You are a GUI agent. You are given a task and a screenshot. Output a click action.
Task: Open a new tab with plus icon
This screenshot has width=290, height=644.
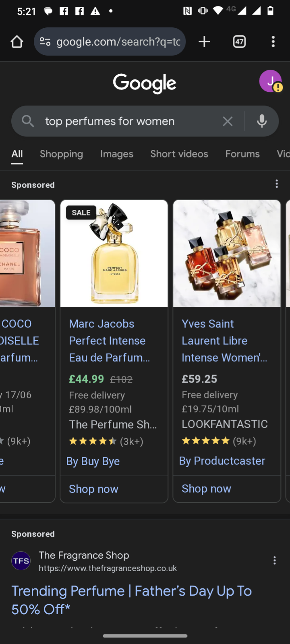[x=204, y=41]
